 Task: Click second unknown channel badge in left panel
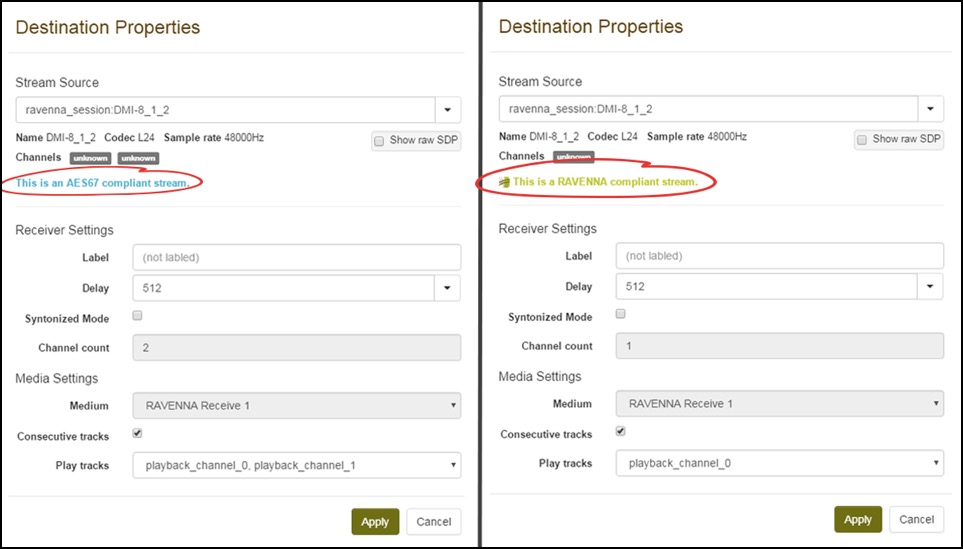click(x=138, y=158)
